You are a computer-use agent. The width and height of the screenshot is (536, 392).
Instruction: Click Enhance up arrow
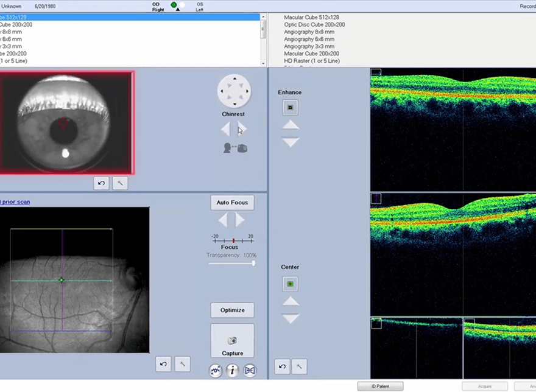pyautogui.click(x=291, y=125)
